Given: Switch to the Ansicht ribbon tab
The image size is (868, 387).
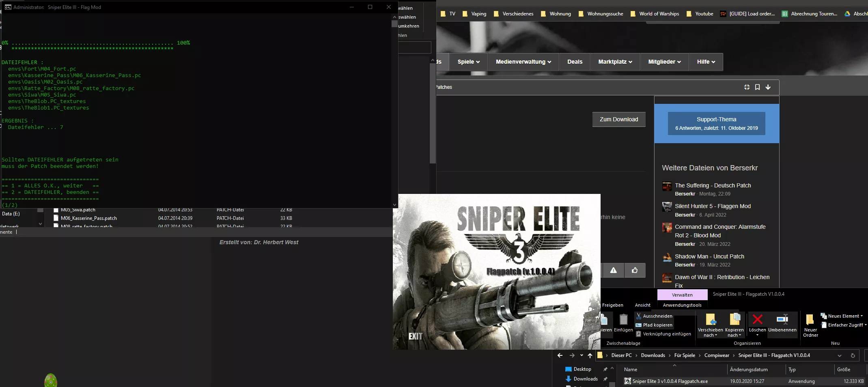Looking at the screenshot, I should pos(642,305).
